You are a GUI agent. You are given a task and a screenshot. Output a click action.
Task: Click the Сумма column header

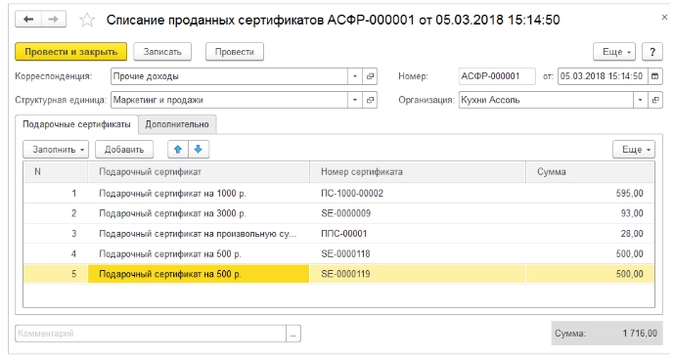point(590,172)
